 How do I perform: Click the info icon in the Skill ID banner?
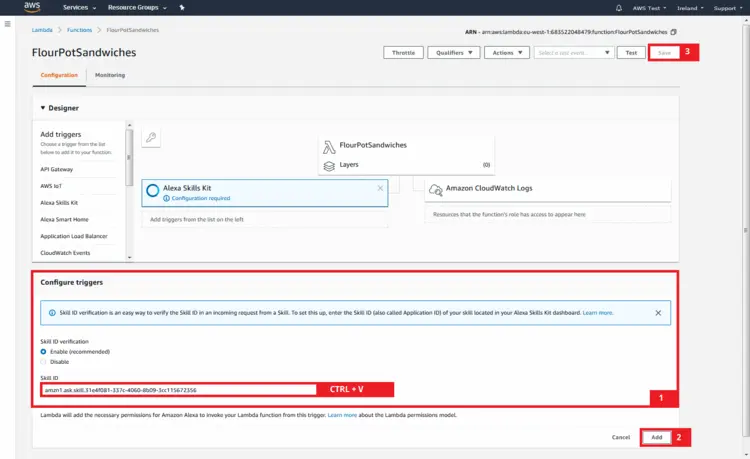[x=52, y=313]
